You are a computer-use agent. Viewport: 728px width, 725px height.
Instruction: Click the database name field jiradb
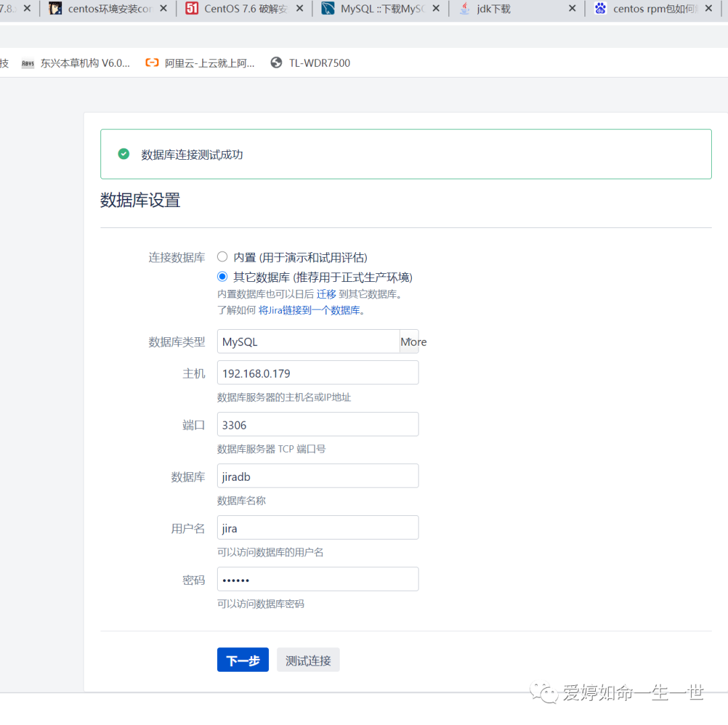pyautogui.click(x=317, y=475)
